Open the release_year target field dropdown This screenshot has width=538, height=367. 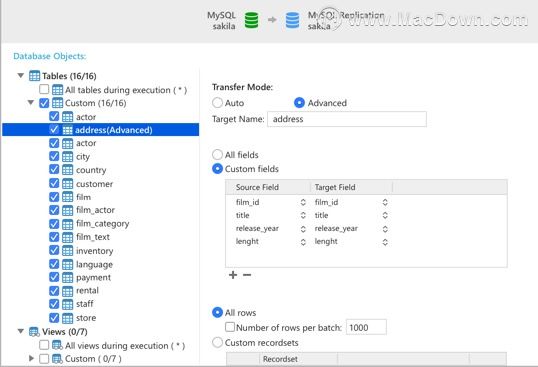point(385,229)
